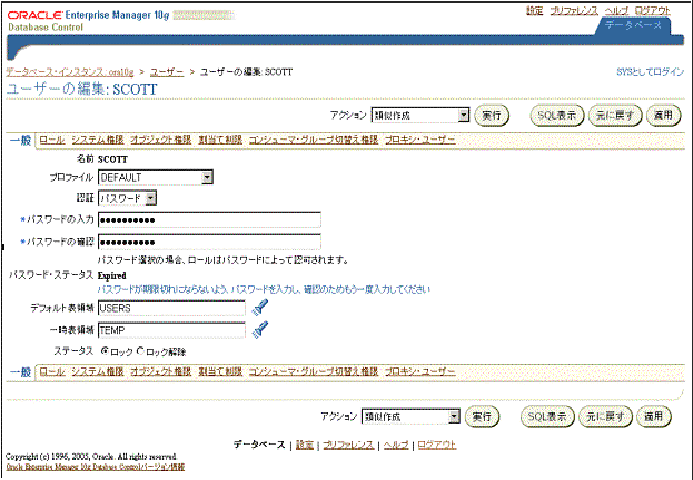Click the top 適用 button
Viewport: 693px width, 480px height.
click(x=663, y=116)
